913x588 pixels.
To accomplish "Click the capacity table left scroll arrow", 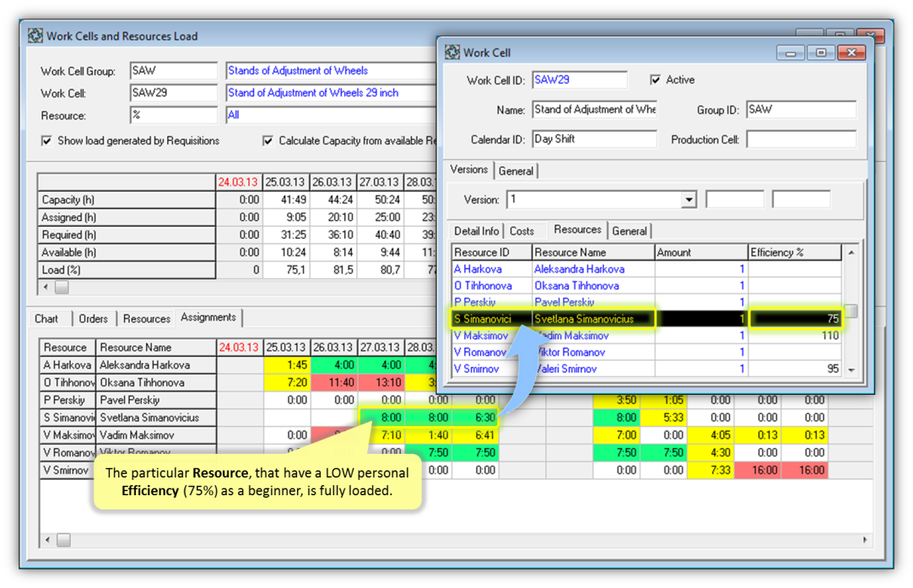I will tap(46, 287).
